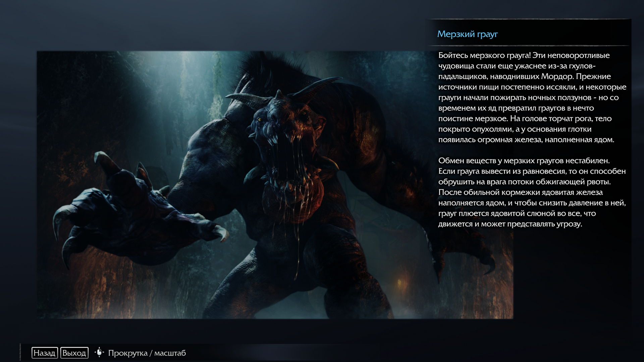Click the divider line under the title

point(528,46)
